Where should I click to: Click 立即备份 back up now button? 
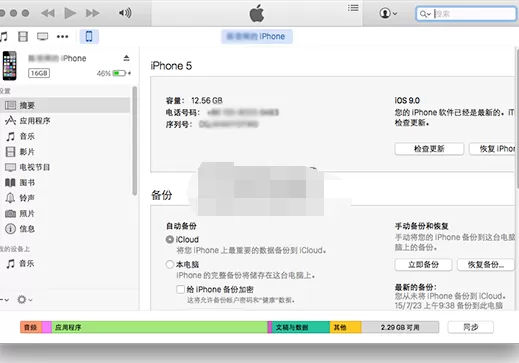click(423, 265)
